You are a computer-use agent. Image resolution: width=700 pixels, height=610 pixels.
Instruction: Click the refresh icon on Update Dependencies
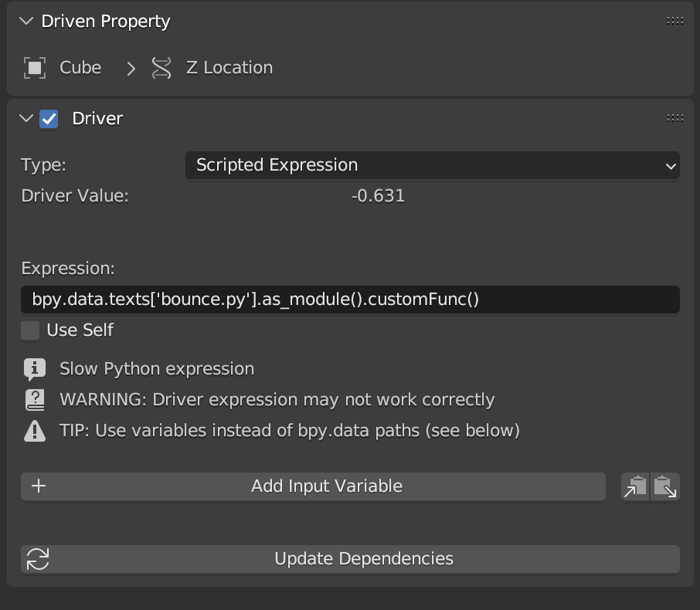click(38, 559)
